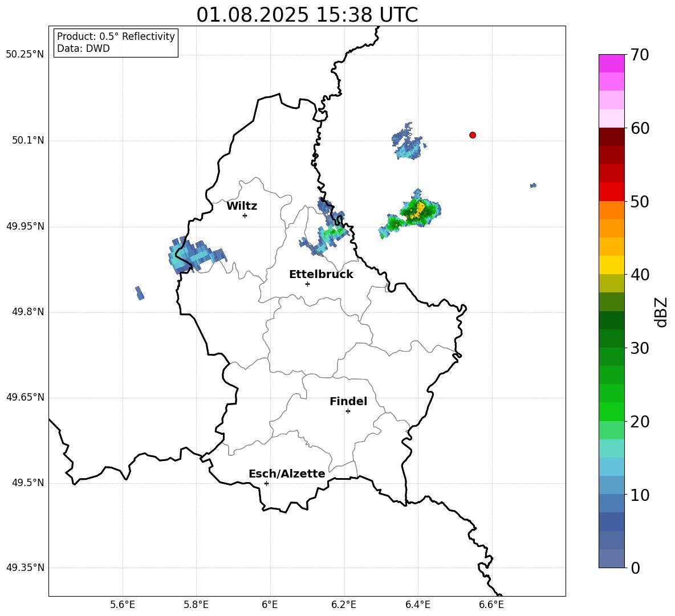Click the yellow colorbar segment above 40
675x616 pixels.
(x=612, y=265)
